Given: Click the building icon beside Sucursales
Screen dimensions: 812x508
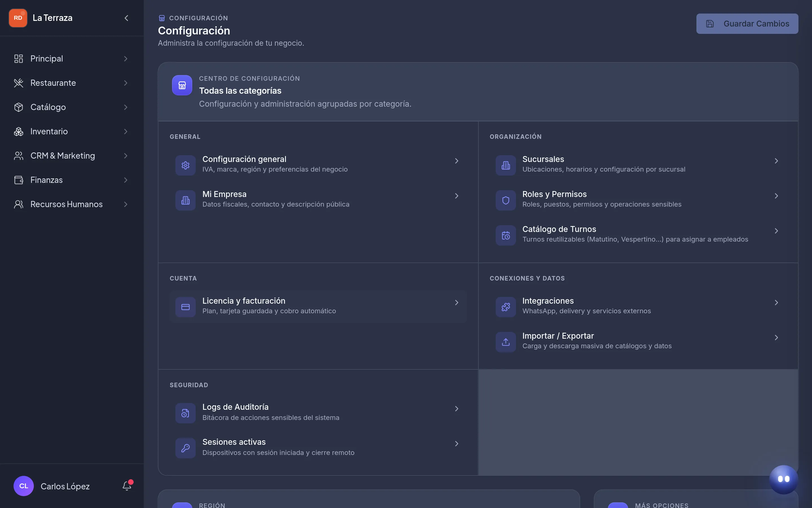Looking at the screenshot, I should click(506, 165).
